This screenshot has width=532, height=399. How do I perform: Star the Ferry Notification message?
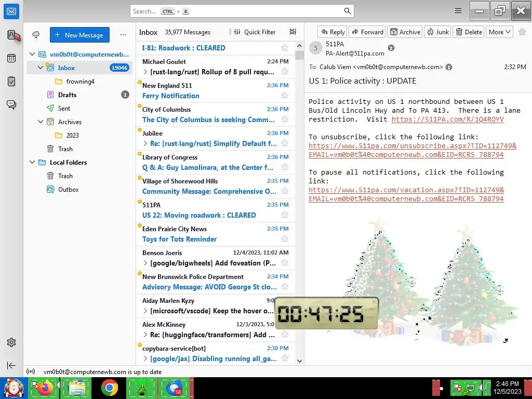285,96
